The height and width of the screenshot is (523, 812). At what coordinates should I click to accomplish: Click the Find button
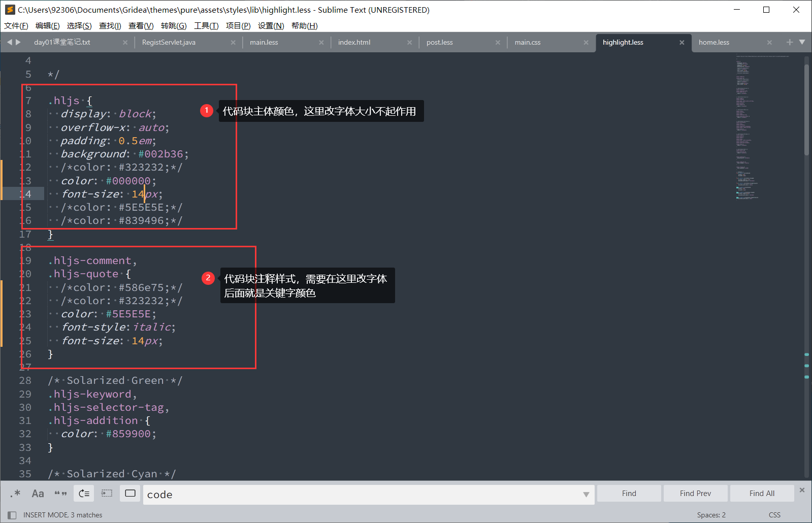pos(629,494)
